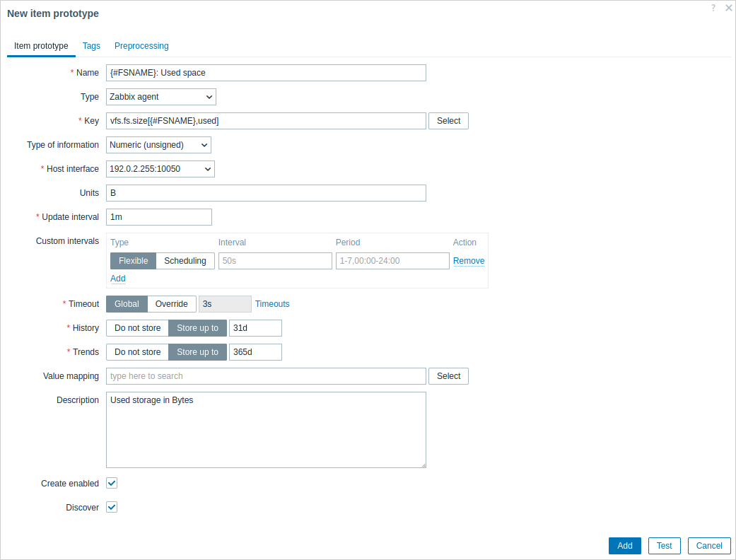736x560 pixels.
Task: Select Scheduling custom interval type
Action: [x=185, y=261]
